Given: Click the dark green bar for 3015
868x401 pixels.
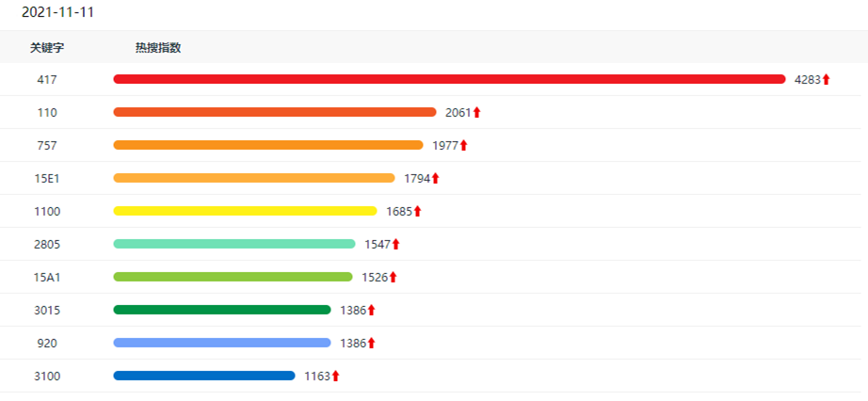Looking at the screenshot, I should pyautogui.click(x=222, y=310).
